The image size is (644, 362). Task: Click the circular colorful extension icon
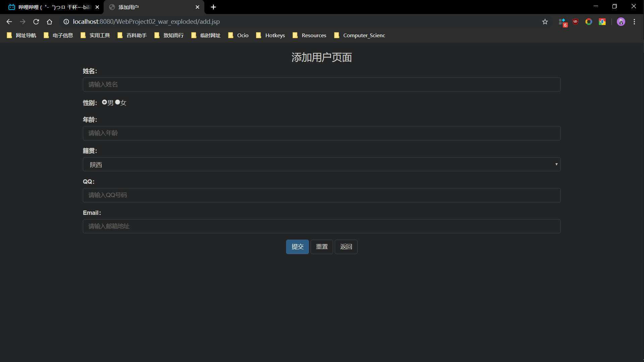[x=589, y=22]
